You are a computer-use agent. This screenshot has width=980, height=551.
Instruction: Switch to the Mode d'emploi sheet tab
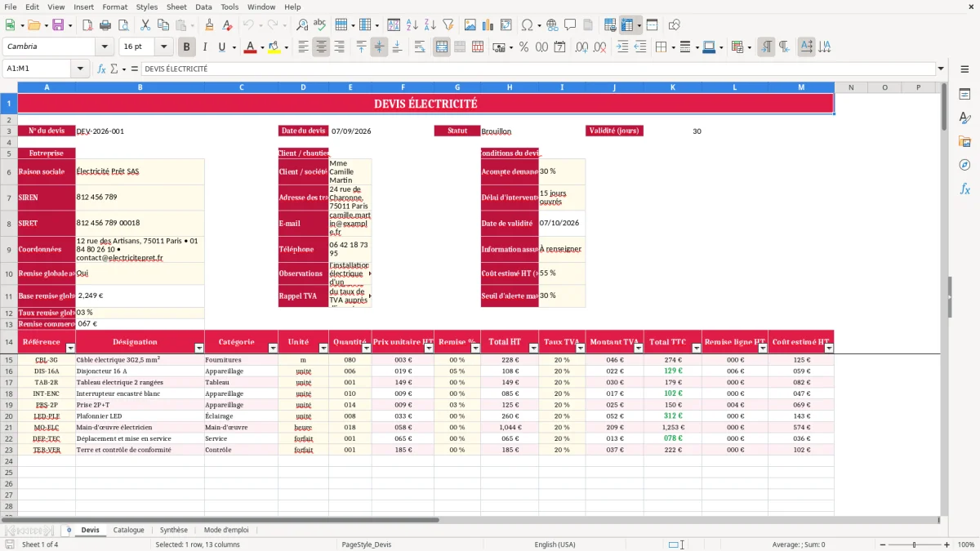pos(226,530)
